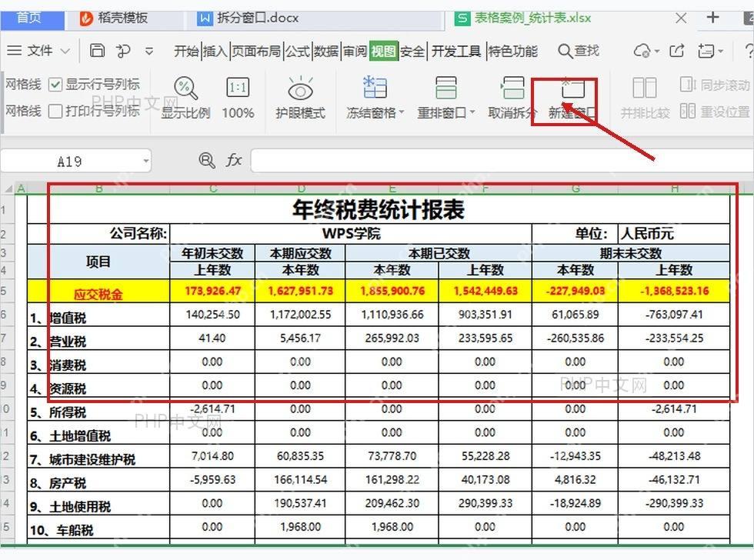Click 取消拆分 to remove the split
The width and height of the screenshot is (754, 560).
tap(512, 98)
